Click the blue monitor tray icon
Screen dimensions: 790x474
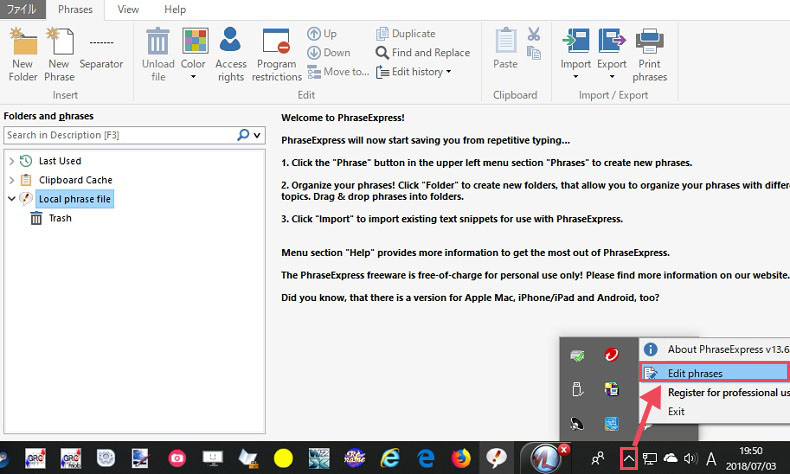coord(612,424)
